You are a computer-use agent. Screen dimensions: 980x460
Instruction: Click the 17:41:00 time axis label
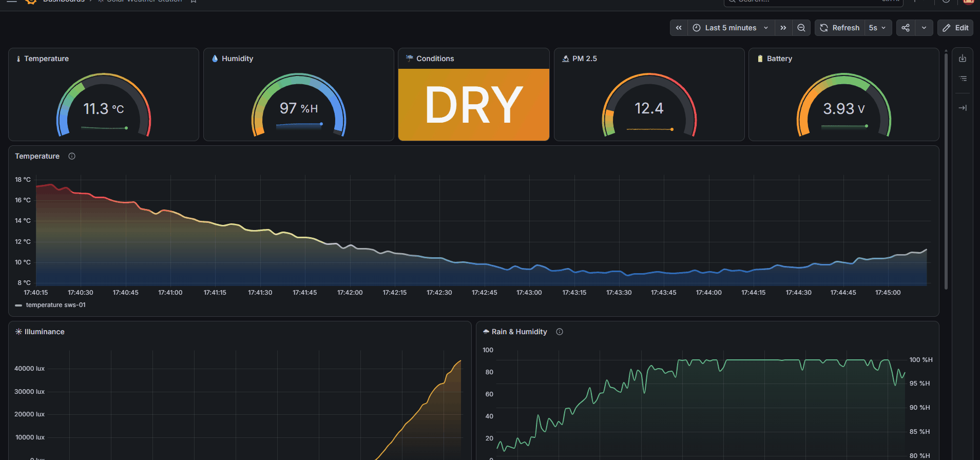(170, 293)
